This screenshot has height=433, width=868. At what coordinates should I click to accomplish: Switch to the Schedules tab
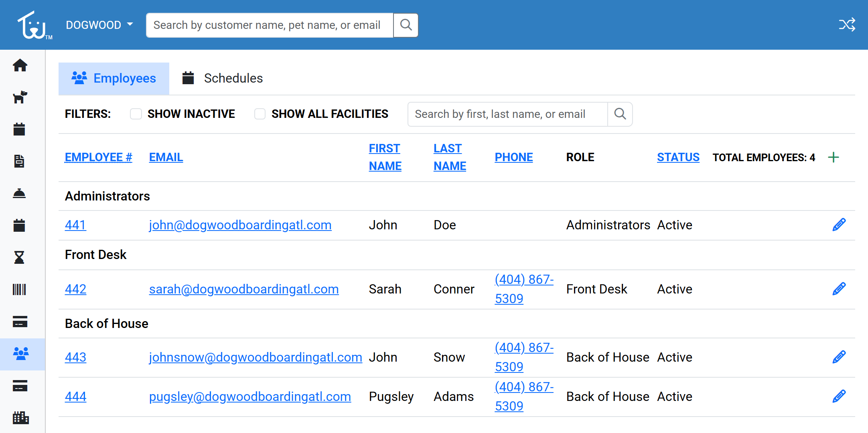223,78
